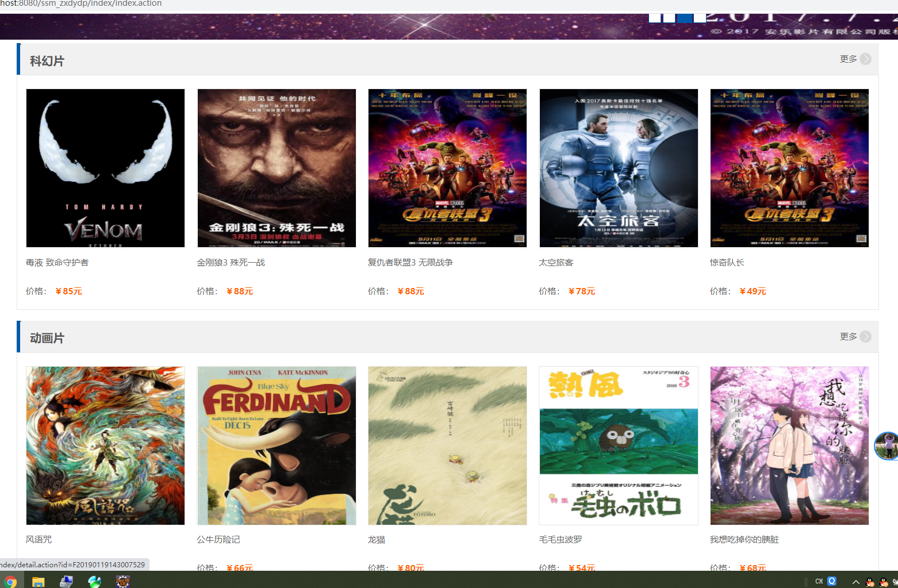Open the second QQ penguin tray icon
This screenshot has height=588, width=898.
pos(884,582)
